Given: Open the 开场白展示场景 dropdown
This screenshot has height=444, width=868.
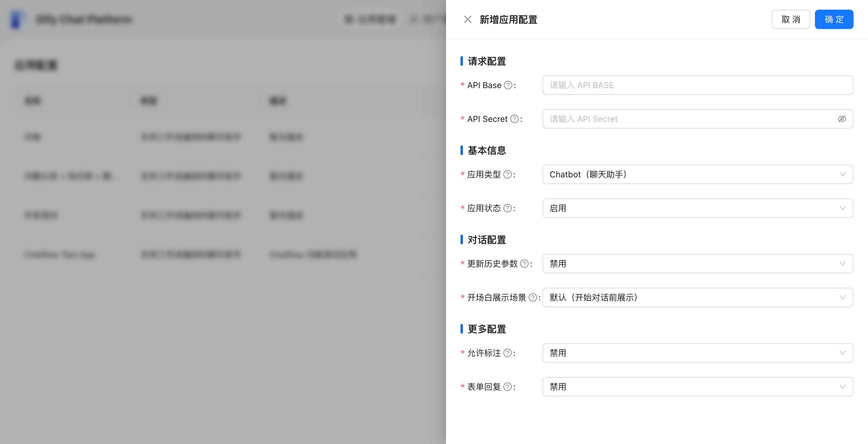Looking at the screenshot, I should pyautogui.click(x=697, y=297).
